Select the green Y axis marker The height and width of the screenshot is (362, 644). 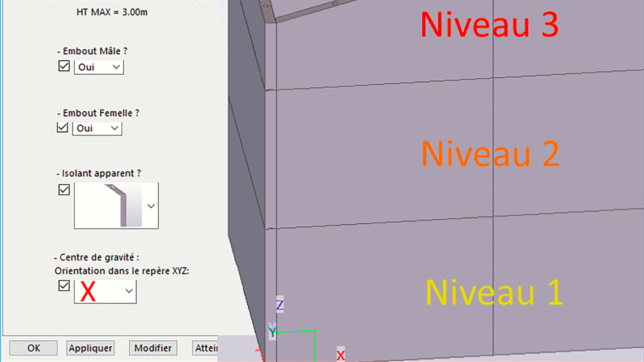click(272, 332)
